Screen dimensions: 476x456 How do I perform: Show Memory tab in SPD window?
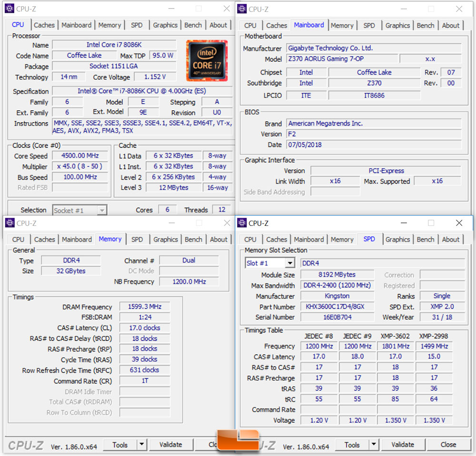point(342,240)
